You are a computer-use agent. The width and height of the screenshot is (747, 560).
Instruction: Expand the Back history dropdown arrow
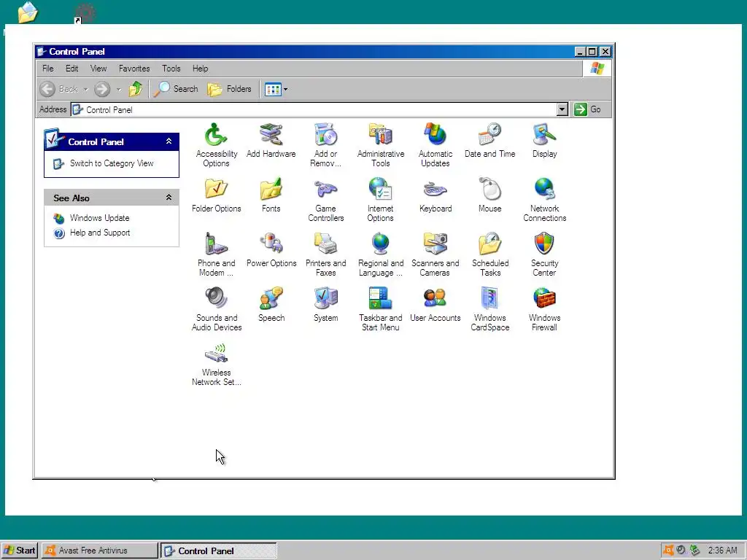(x=86, y=89)
